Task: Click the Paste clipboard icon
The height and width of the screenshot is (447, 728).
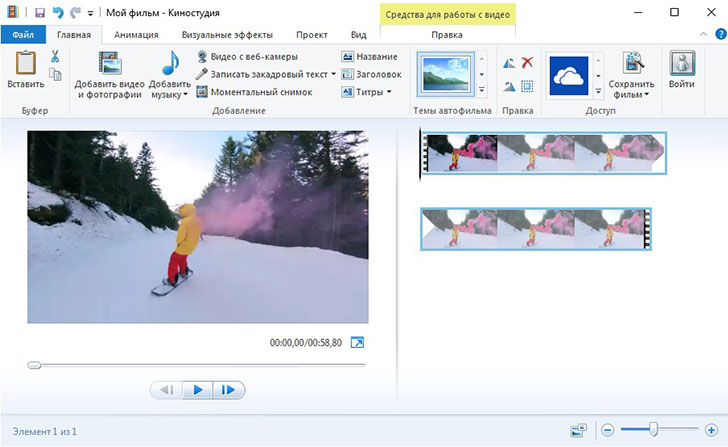Action: click(25, 64)
